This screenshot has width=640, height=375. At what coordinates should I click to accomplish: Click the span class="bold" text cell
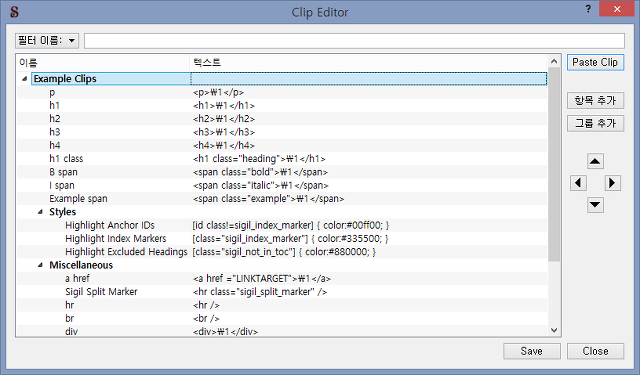coord(260,172)
